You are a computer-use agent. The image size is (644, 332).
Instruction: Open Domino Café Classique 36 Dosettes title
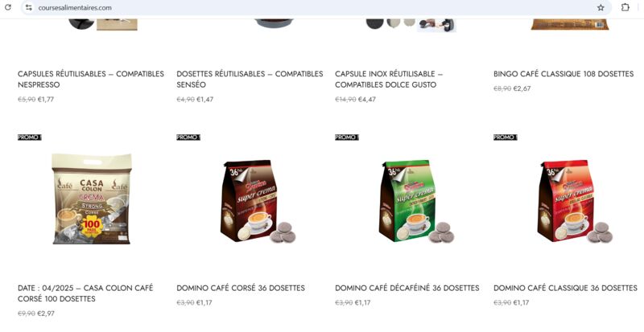[x=566, y=288]
